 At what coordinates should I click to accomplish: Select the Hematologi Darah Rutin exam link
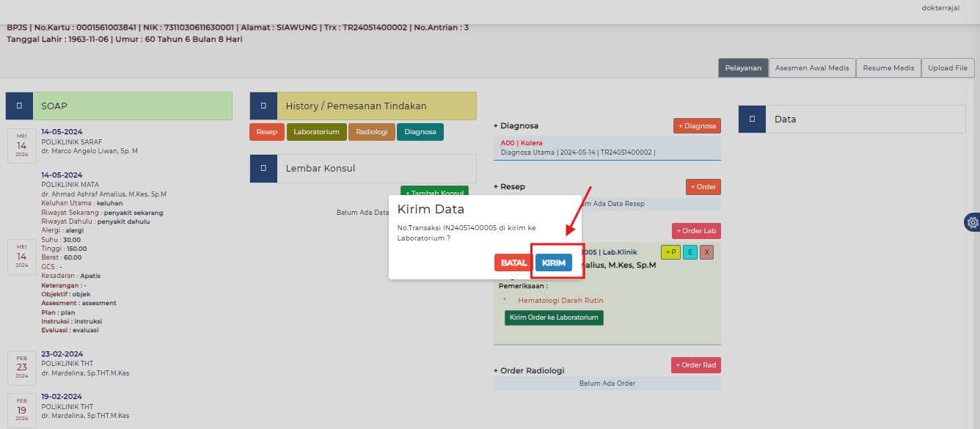click(560, 301)
